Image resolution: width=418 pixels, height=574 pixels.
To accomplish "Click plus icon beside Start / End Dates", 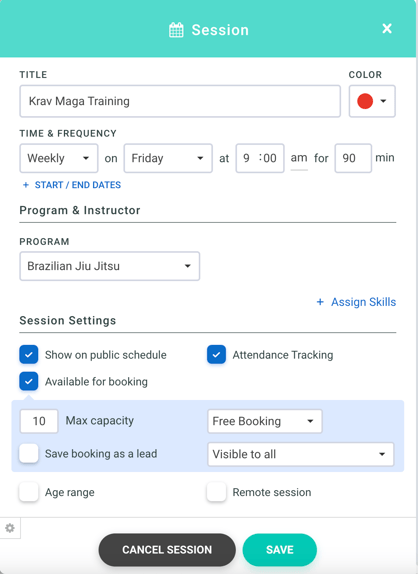I will 26,185.
